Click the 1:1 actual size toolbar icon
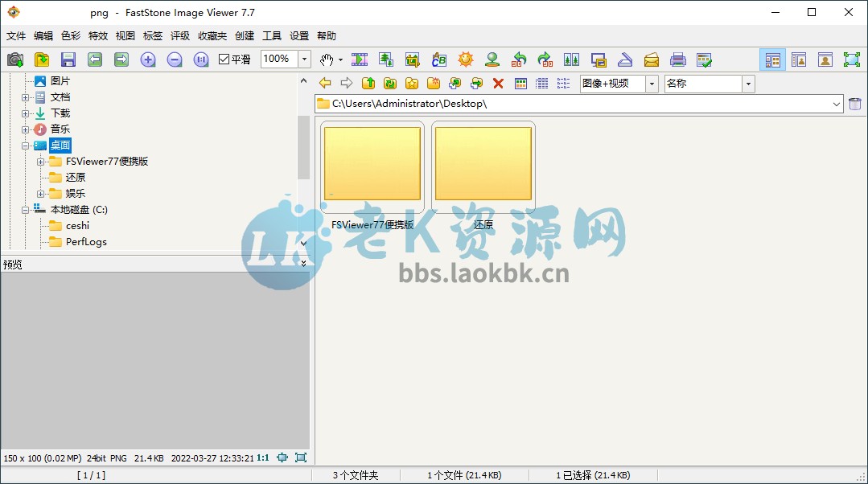 pos(201,59)
